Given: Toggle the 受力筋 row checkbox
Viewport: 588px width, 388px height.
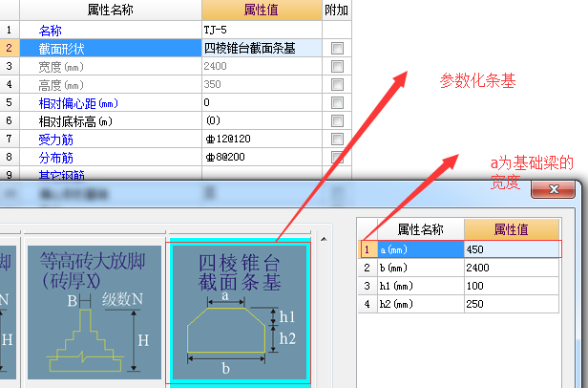Looking at the screenshot, I should [337, 139].
